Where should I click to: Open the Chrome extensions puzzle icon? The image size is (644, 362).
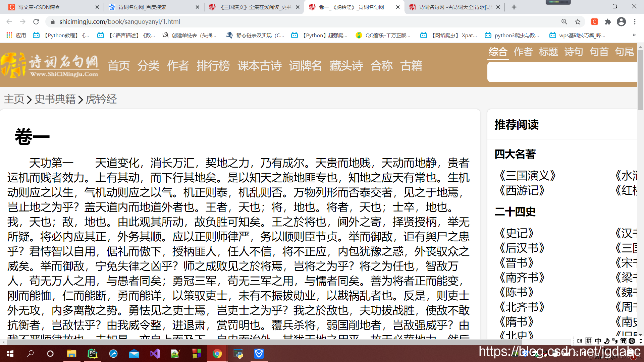(x=608, y=21)
